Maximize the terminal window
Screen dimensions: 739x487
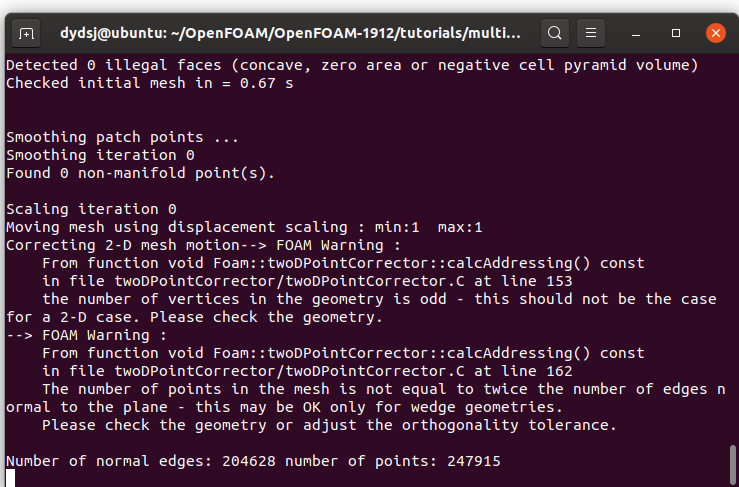pos(676,33)
